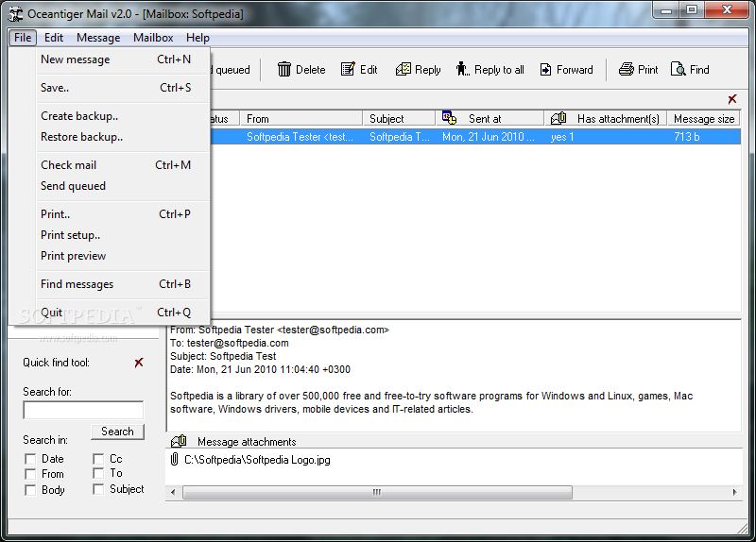Click the '713 b' message size cell
Image resolution: width=756 pixels, height=542 pixels.
point(687,137)
